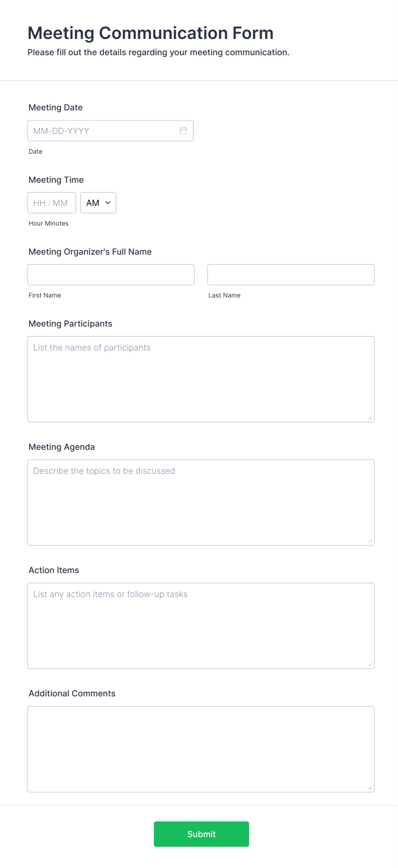The image size is (398, 868).
Task: Expand the AM/PM time period dropdown
Action: (98, 202)
